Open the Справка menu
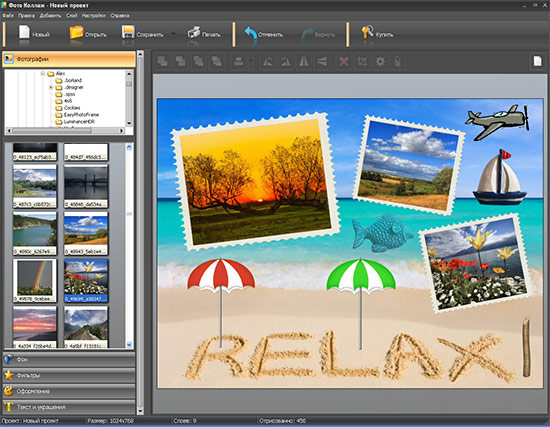550x427 pixels. pos(120,15)
